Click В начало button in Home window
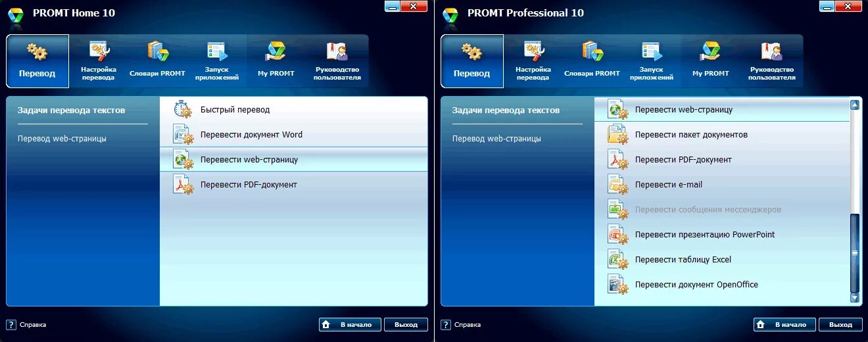Viewport: 868px width, 342px height. coord(350,324)
